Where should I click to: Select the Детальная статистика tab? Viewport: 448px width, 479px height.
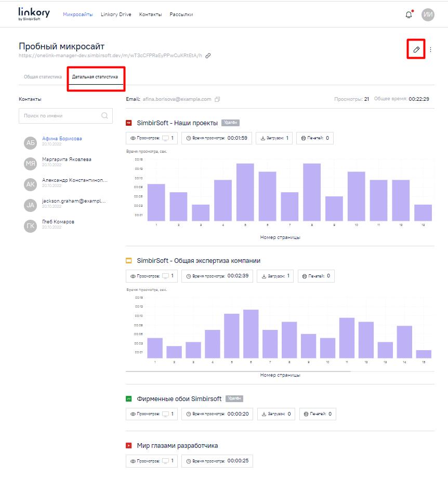coord(95,77)
